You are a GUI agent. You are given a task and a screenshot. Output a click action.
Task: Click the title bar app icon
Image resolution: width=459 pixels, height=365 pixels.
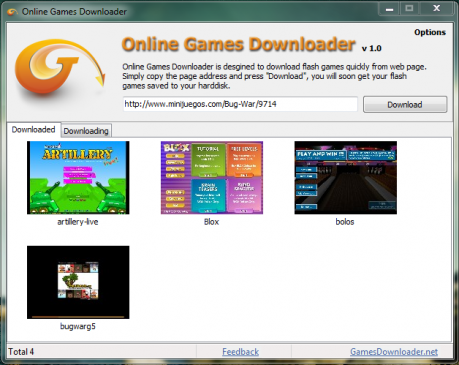[12, 12]
